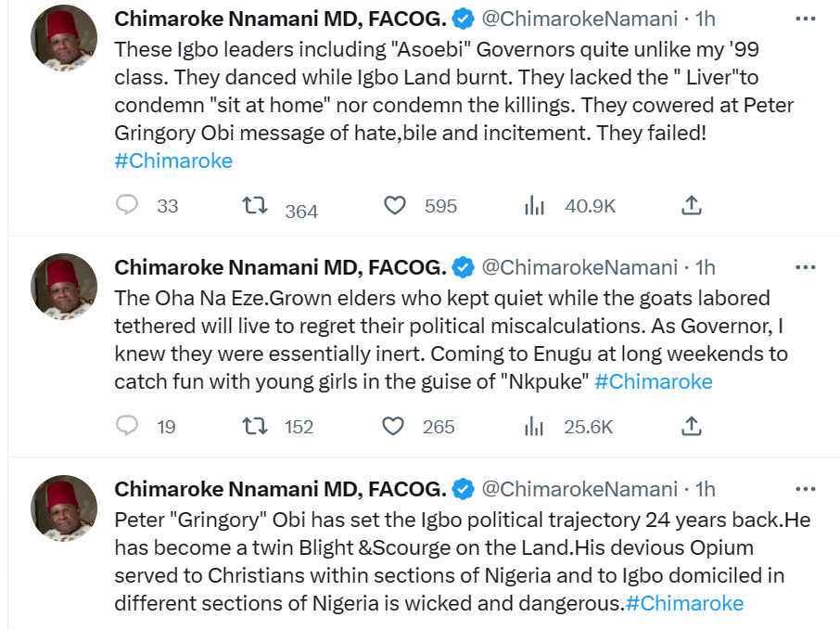
Task: Open more options on third tweet
Action: [x=805, y=489]
